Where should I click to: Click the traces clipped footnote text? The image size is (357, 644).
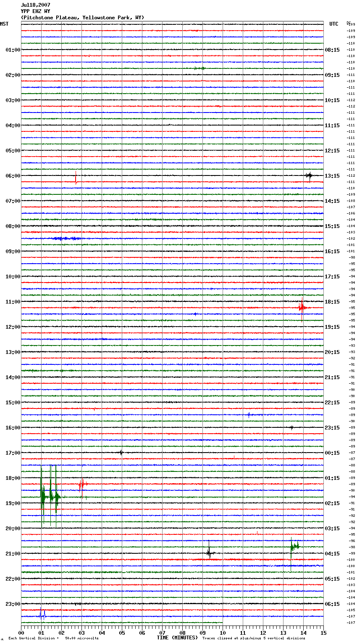coord(254,638)
